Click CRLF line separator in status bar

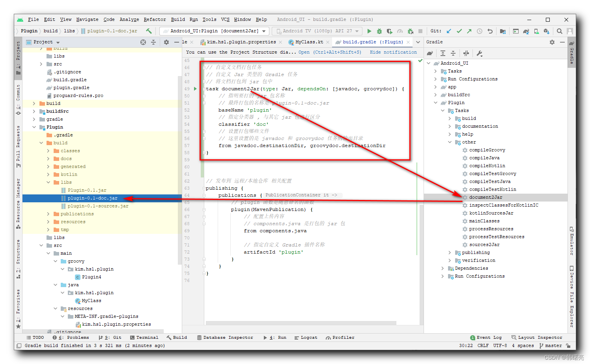tap(483, 345)
